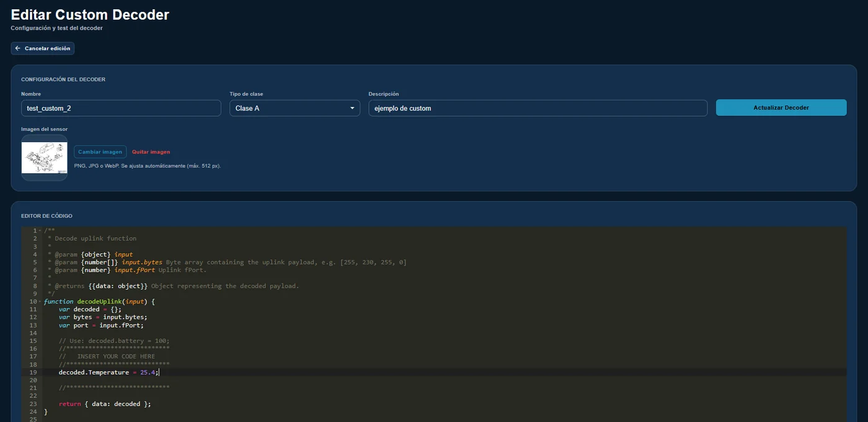868x422 pixels.
Task: Click the code line 'return { data: decoded };'
Action: pyautogui.click(x=105, y=403)
